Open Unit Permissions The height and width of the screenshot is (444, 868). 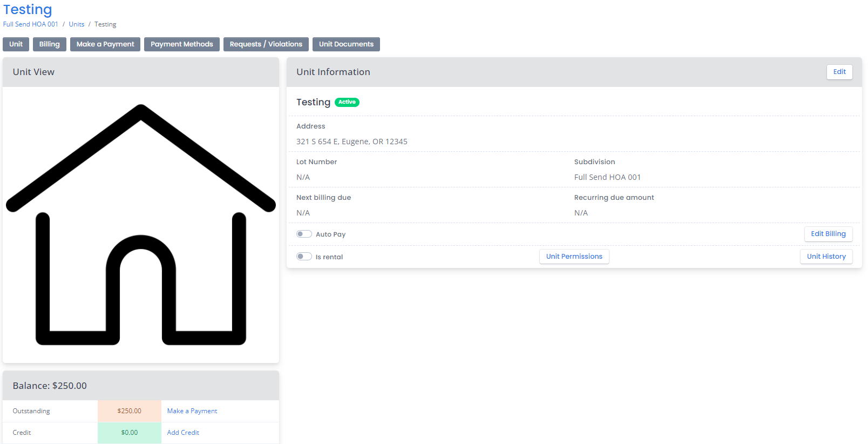point(574,257)
